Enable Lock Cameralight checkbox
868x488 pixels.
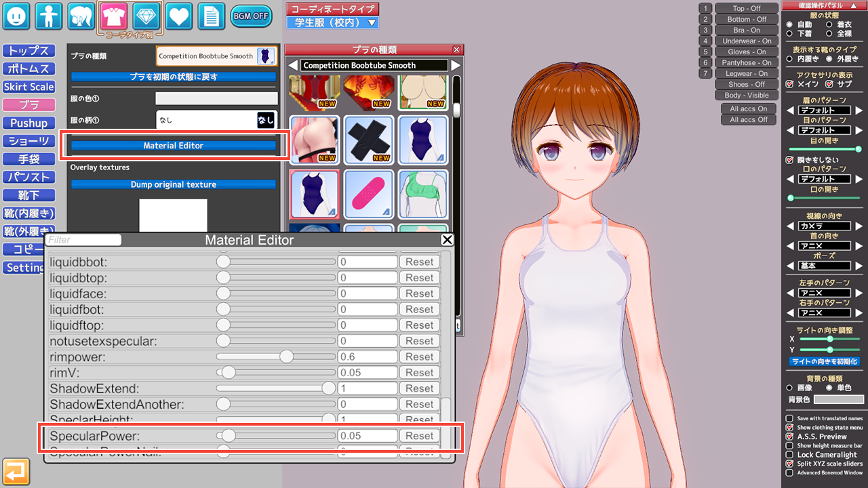coord(789,454)
